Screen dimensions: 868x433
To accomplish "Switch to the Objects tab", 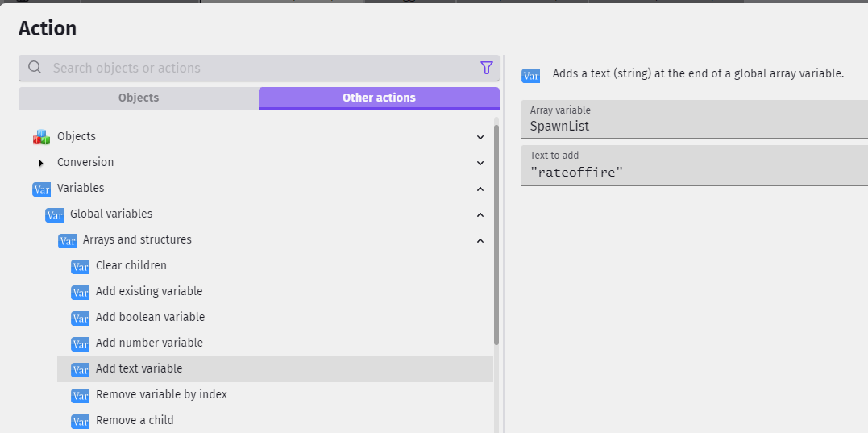I will coord(139,98).
